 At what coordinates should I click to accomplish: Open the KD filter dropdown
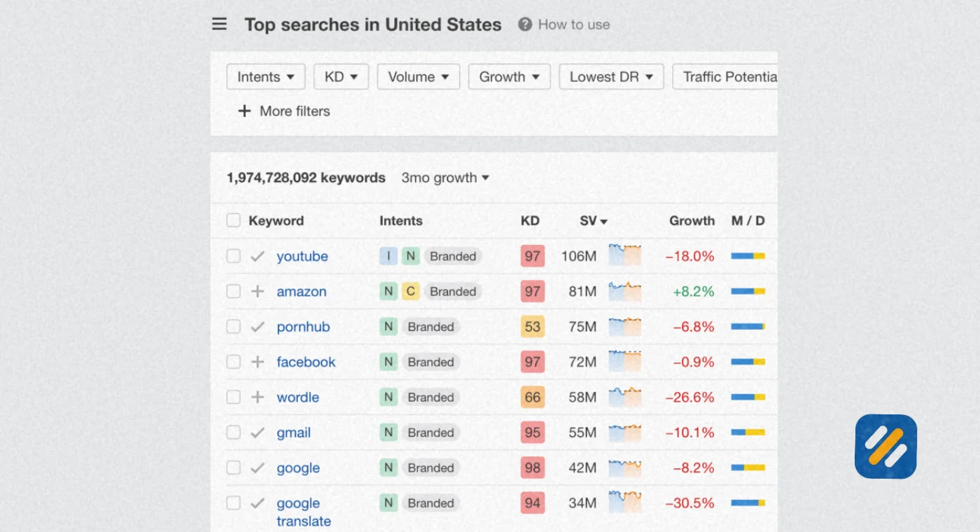tap(341, 77)
